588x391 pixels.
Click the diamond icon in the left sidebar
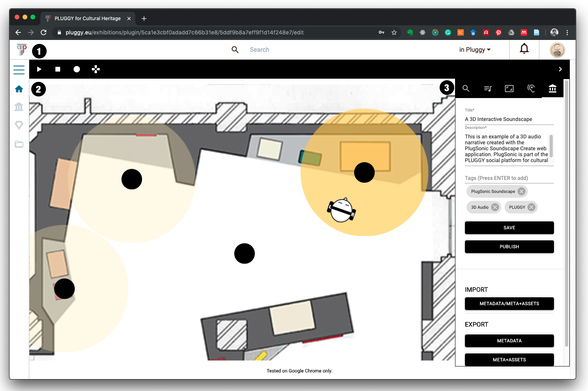19,125
